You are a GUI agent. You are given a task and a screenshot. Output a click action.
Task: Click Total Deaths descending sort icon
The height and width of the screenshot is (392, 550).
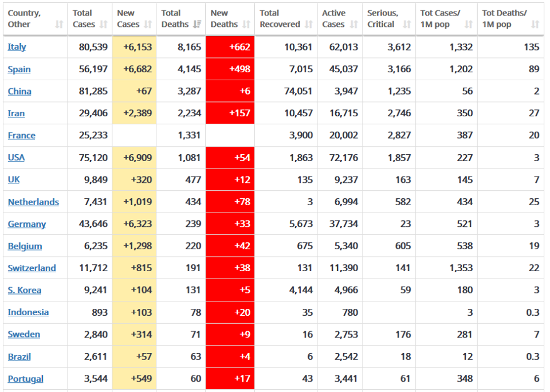[x=197, y=24]
